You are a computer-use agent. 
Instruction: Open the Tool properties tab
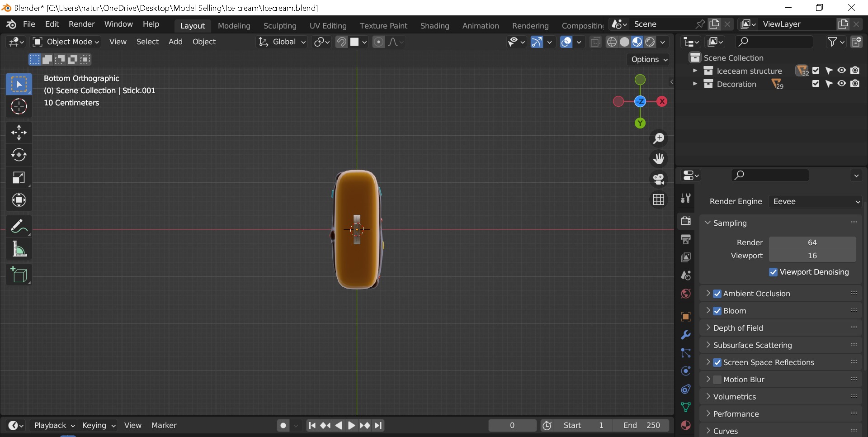(686, 198)
